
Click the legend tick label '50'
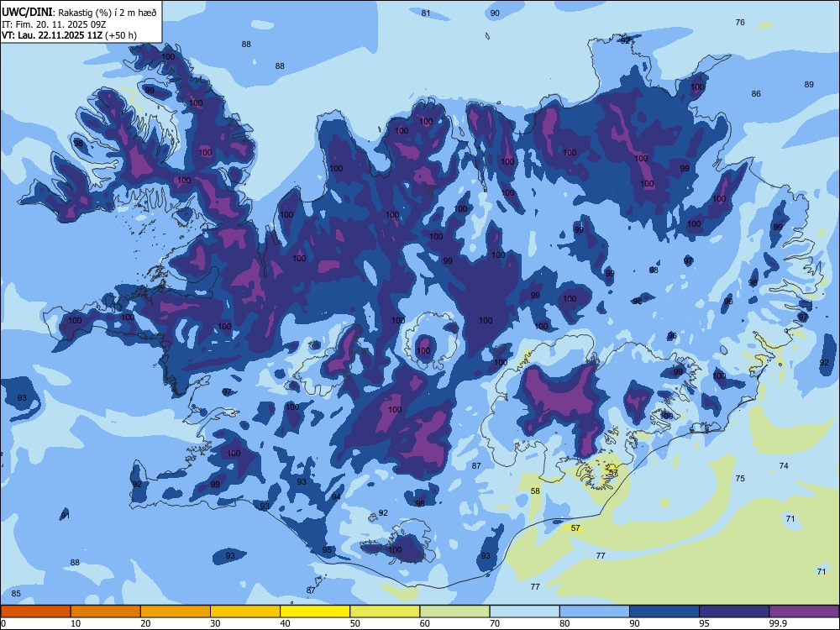(x=355, y=623)
